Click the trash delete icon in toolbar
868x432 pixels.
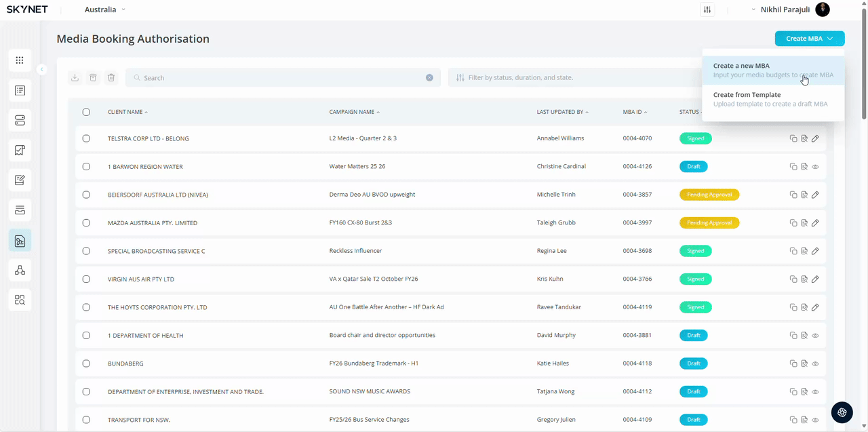111,78
